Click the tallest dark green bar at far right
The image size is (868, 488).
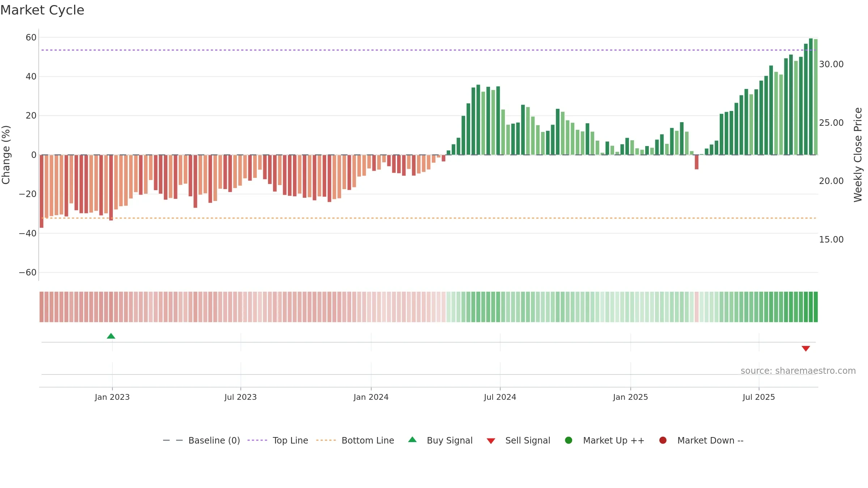pos(810,97)
